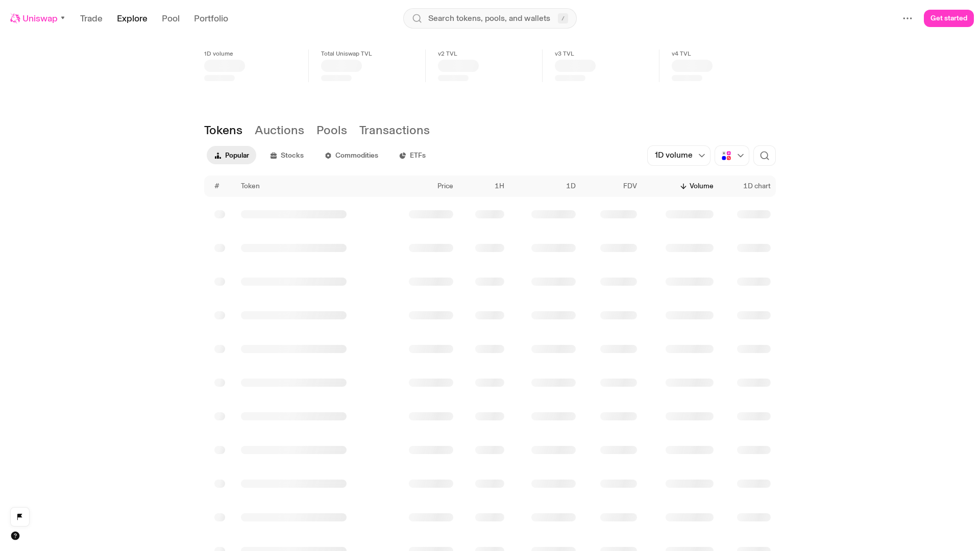
Task: Switch to the Transactions tab
Action: (x=395, y=130)
